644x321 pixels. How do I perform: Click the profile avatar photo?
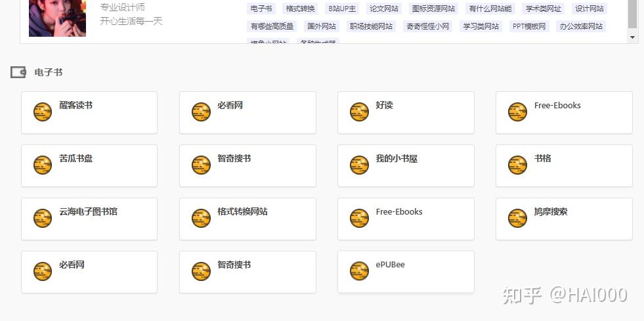tap(58, 18)
